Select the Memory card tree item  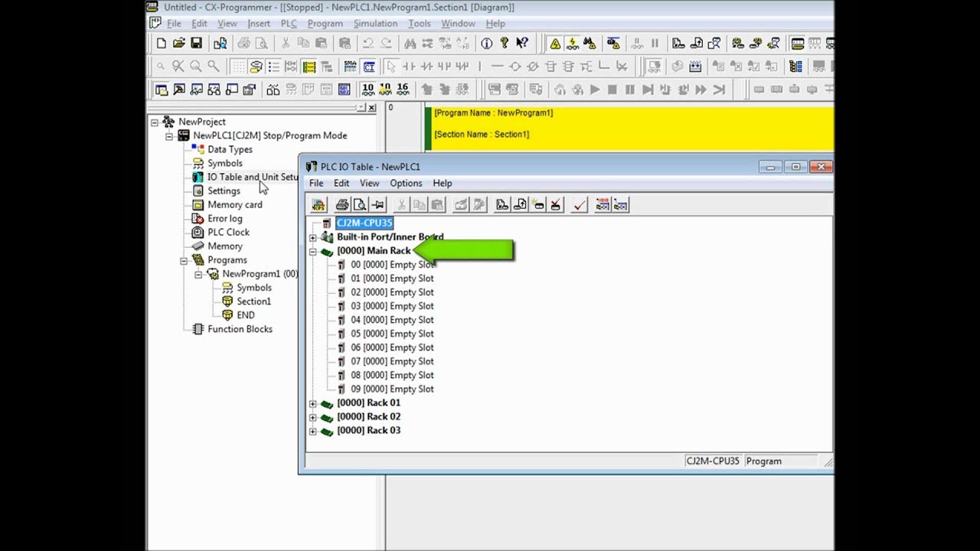[234, 204]
